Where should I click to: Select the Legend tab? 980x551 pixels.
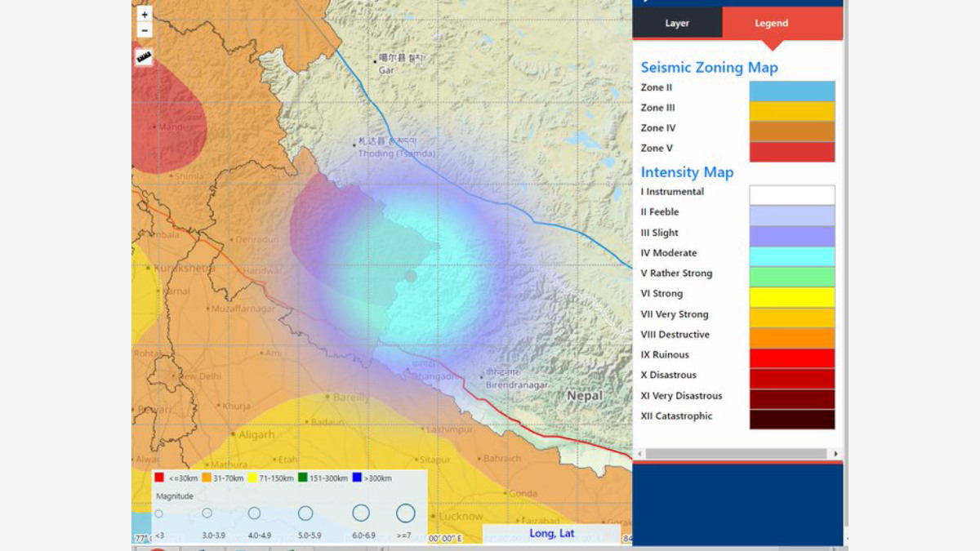pos(770,23)
